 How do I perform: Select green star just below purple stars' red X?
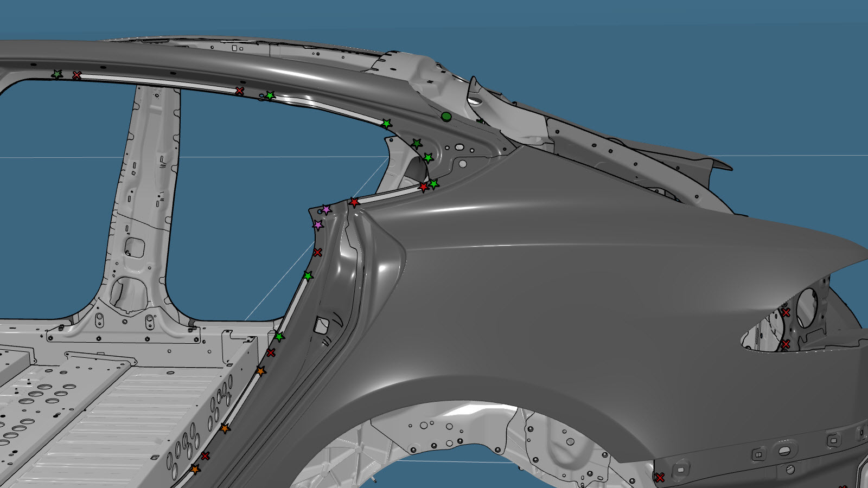(308, 276)
